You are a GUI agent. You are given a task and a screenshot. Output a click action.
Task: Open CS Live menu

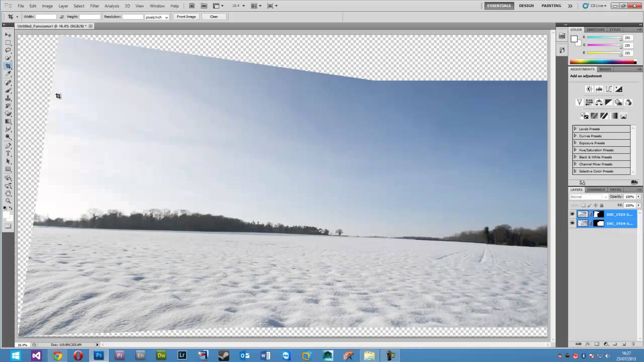tap(594, 6)
